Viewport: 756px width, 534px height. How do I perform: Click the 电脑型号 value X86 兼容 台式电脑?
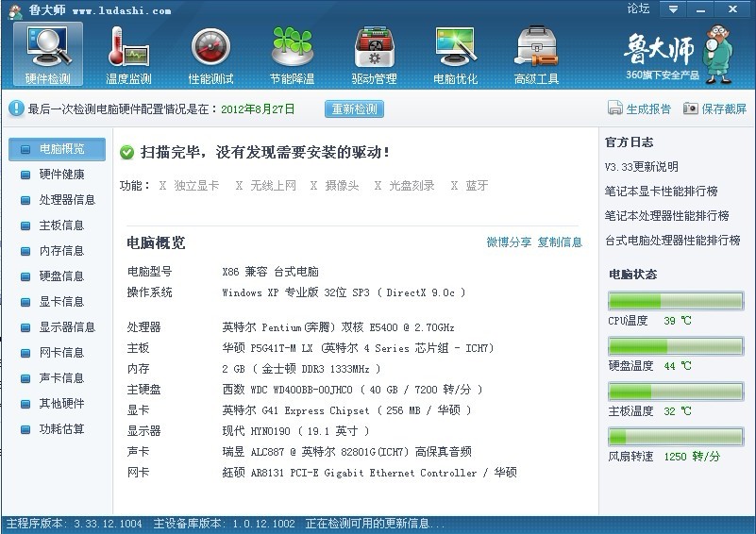[x=271, y=272]
